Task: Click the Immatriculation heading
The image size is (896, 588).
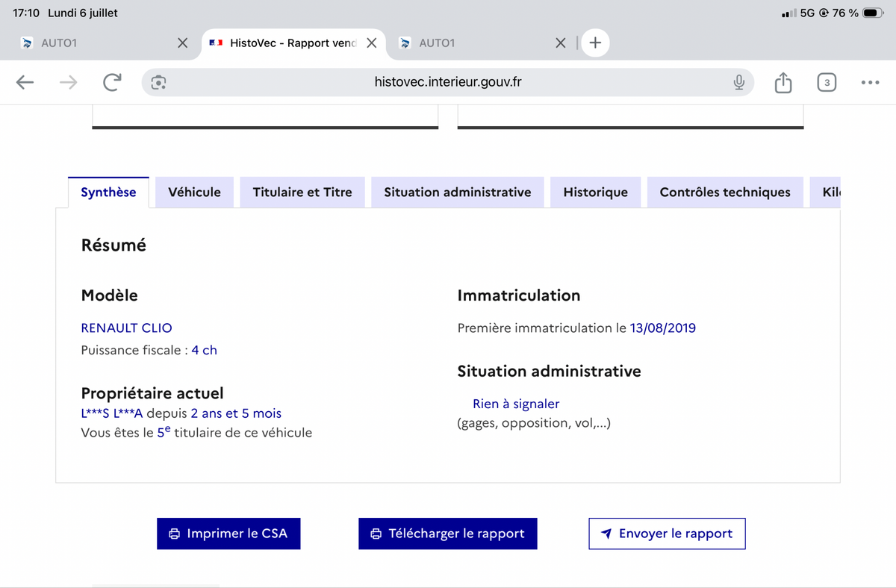Action: [519, 295]
